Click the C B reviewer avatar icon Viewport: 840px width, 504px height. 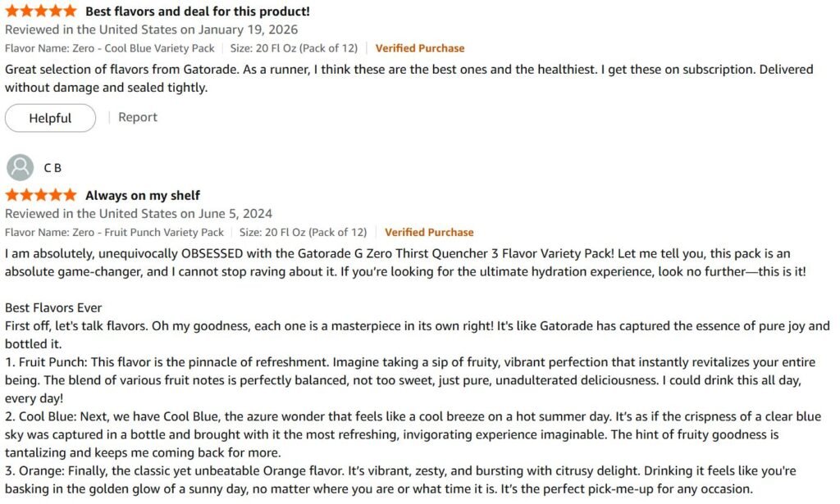[20, 167]
